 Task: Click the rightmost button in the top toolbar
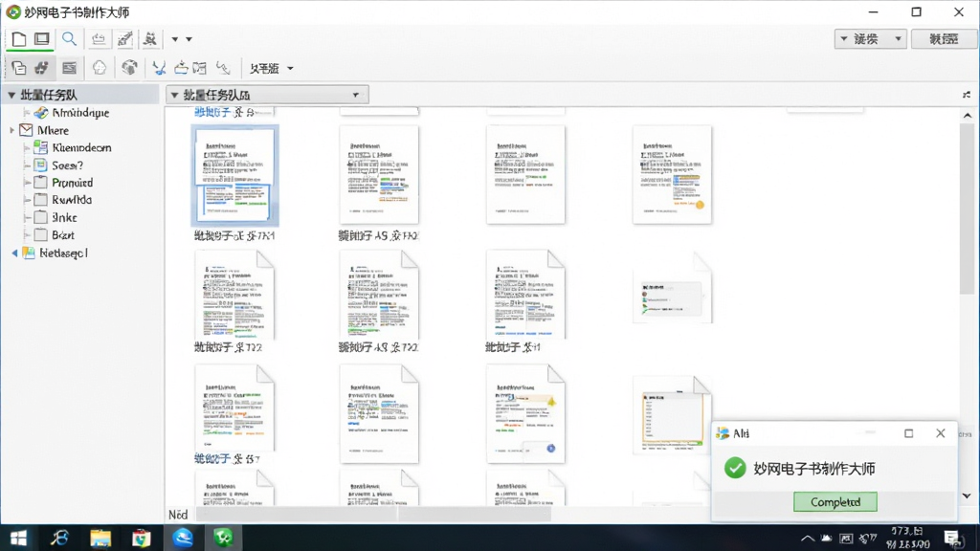(x=944, y=39)
